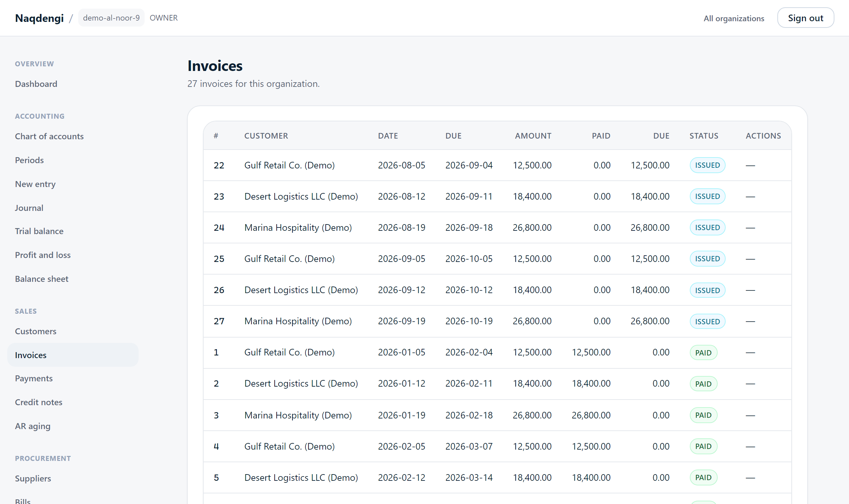This screenshot has width=849, height=504.
Task: Open Trial balance report
Action: pyautogui.click(x=39, y=231)
